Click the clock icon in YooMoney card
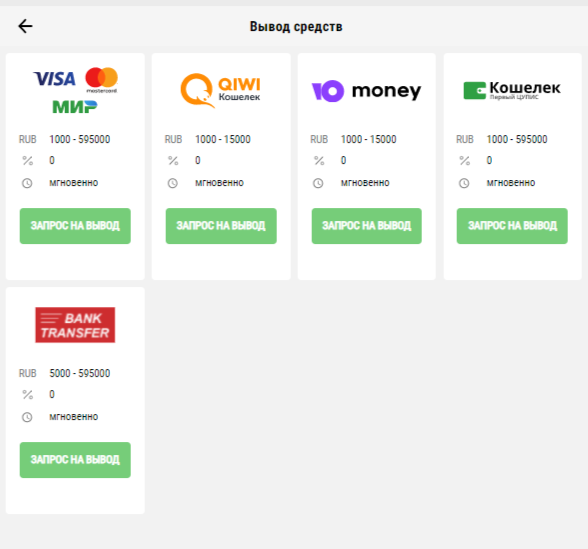The height and width of the screenshot is (549, 588). pos(318,183)
